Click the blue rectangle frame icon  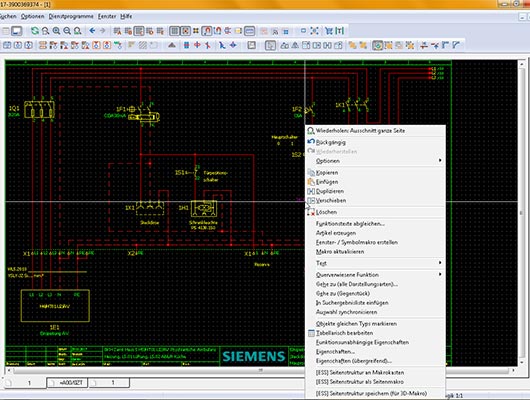pyautogui.click(x=249, y=31)
